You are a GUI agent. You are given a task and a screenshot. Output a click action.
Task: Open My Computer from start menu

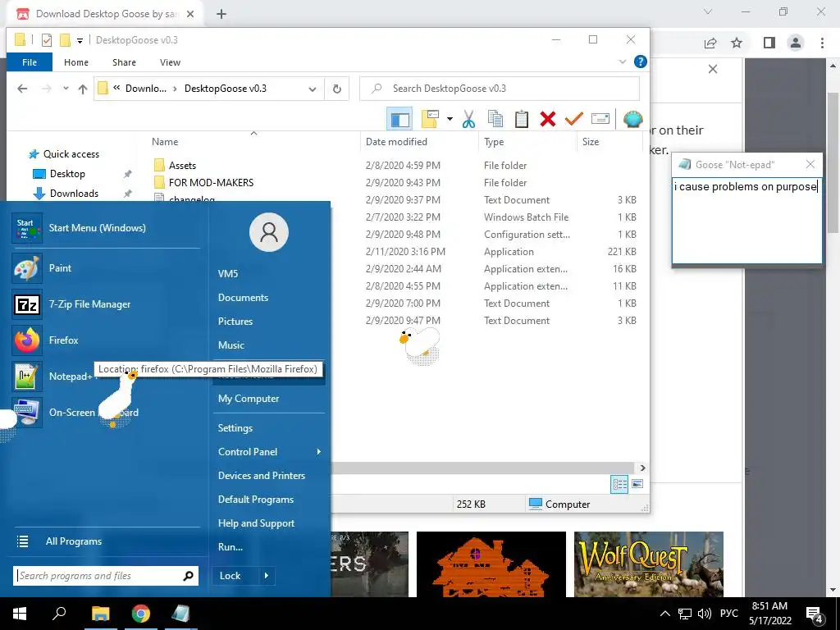click(249, 399)
